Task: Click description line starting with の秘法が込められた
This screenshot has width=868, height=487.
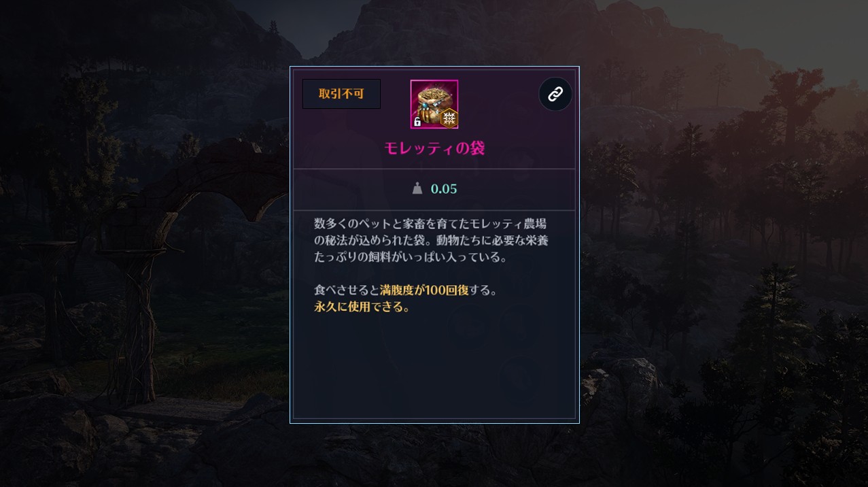Action: (431, 241)
